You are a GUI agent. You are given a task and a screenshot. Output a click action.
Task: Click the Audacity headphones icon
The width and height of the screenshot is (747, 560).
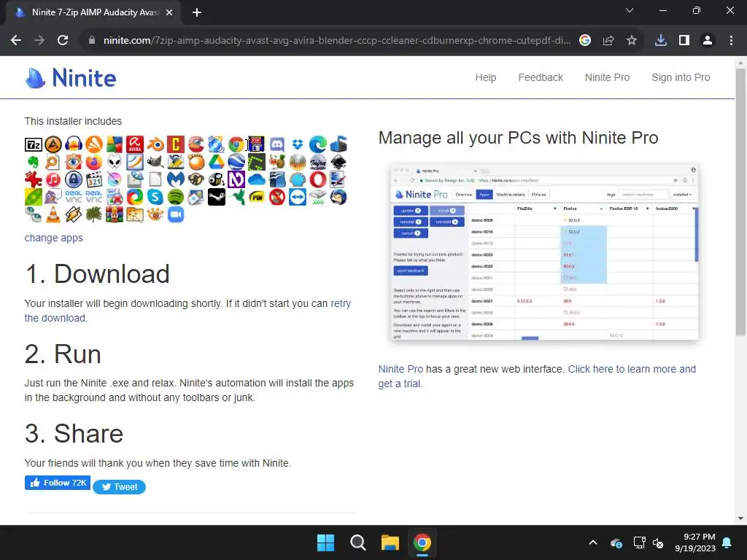[x=74, y=144]
